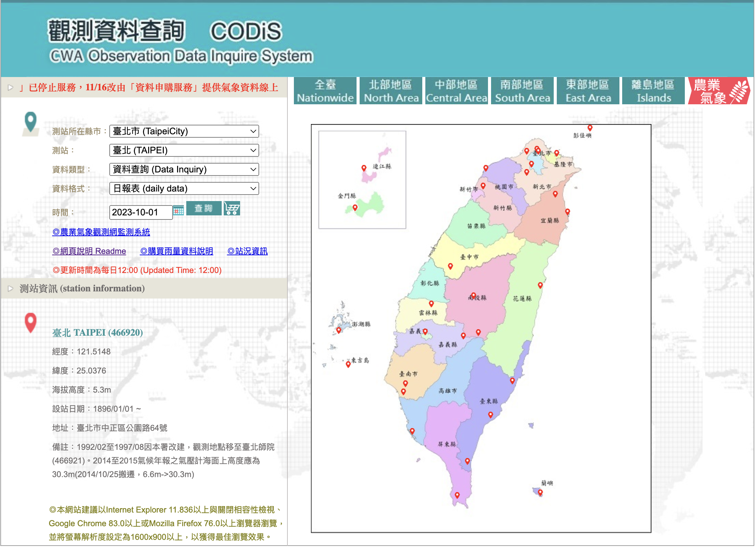756x548 pixels.
Task: Click the 臺北 TAIPEI (466920) station title
Action: 98,333
